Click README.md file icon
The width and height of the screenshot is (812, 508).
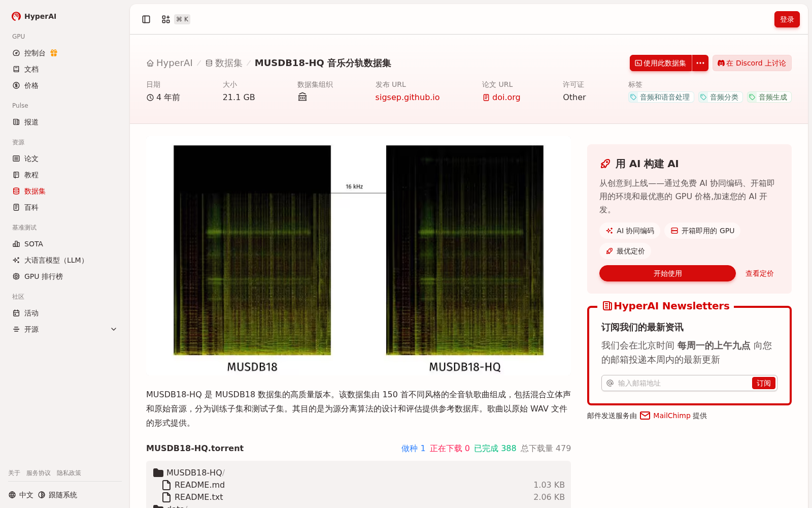(166, 485)
